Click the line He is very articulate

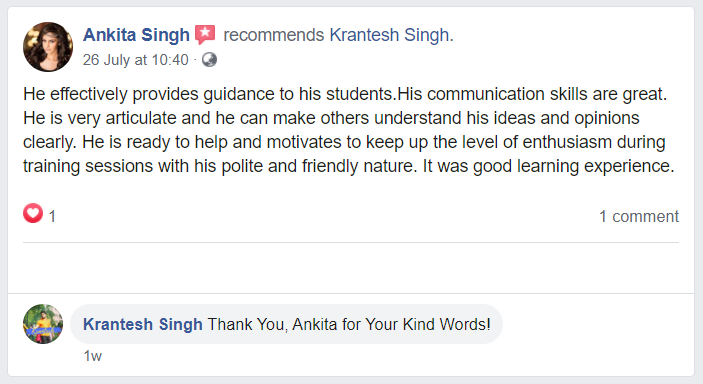[331, 118]
